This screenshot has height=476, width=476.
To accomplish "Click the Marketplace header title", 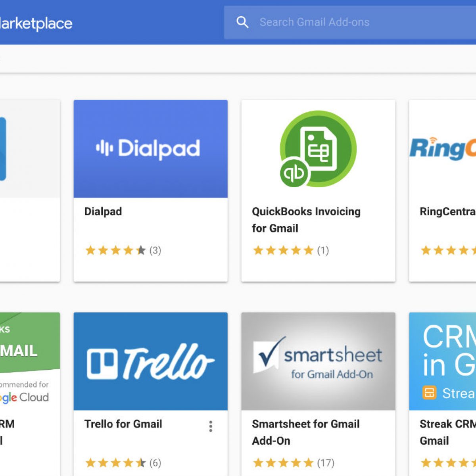I will point(36,23).
